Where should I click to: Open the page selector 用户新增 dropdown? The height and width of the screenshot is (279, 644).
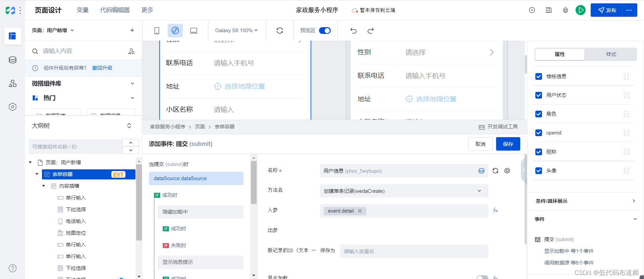[53, 30]
